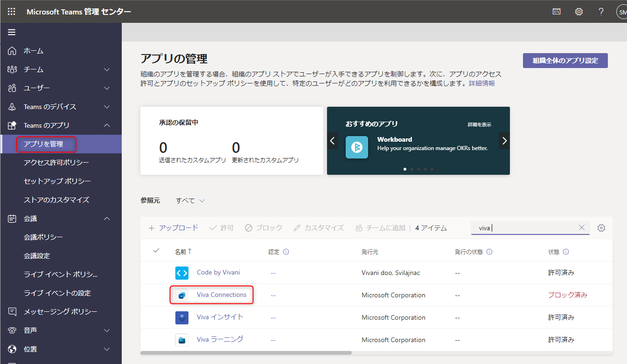Image resolution: width=627 pixels, height=364 pixels.
Task: Open the 参照元 すべて dropdown
Action: pyautogui.click(x=190, y=200)
